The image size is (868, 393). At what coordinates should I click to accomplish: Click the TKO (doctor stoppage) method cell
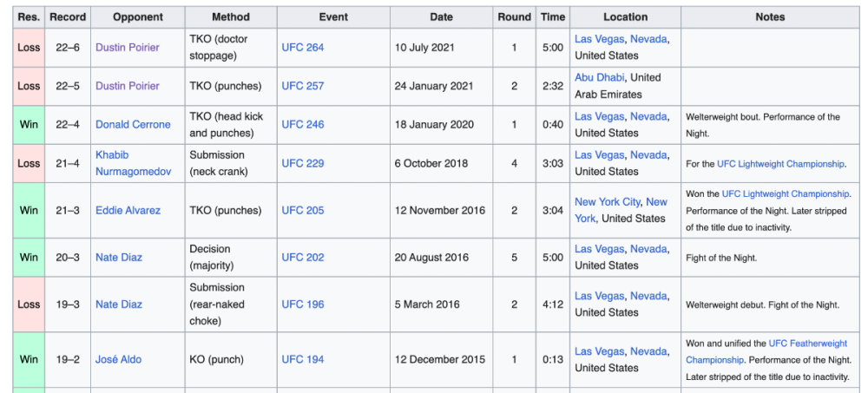tap(231, 48)
